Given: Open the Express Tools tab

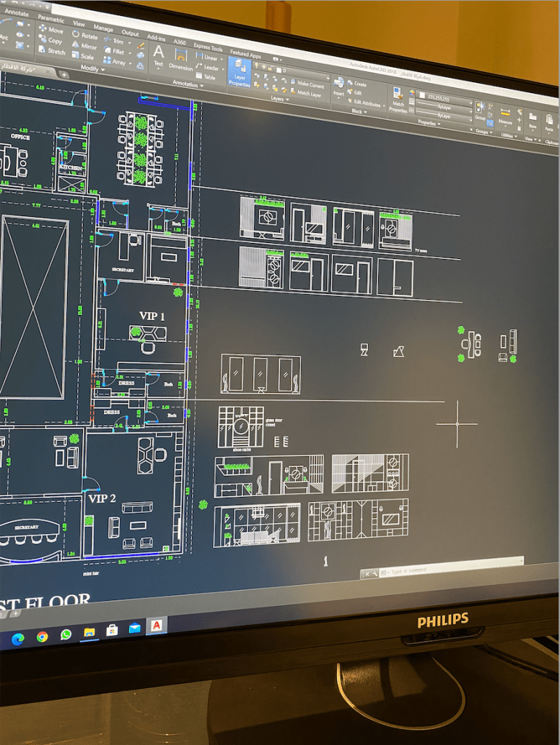Looking at the screenshot, I should click(x=207, y=47).
